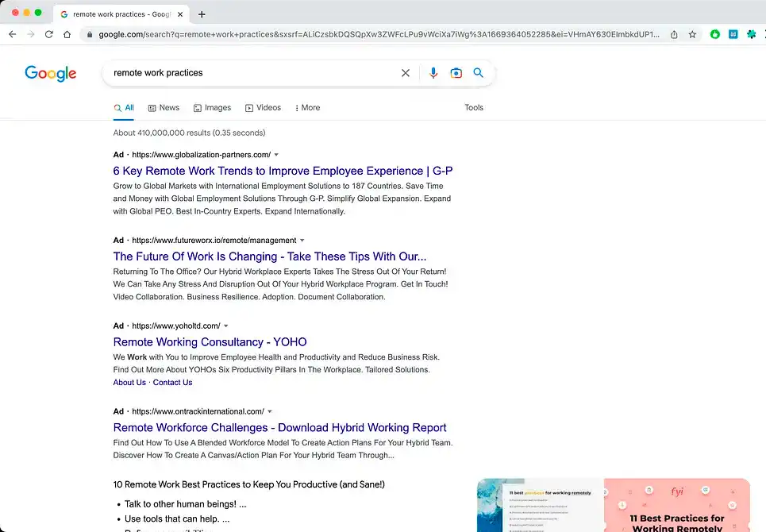The image size is (766, 532).
Task: Click the https://www.futureworx.io/remote/management URL text
Action: click(214, 241)
